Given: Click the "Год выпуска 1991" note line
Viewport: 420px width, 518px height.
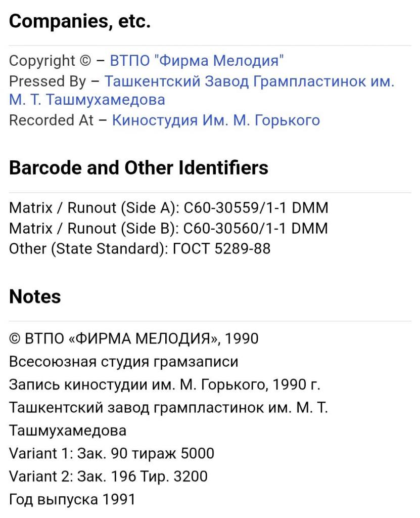Looking at the screenshot, I should (x=72, y=499).
